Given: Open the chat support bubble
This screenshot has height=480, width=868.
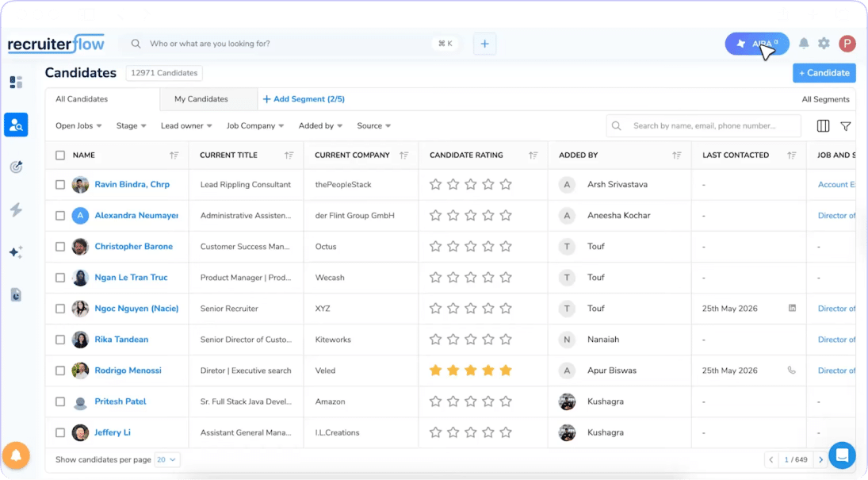Looking at the screenshot, I should [x=842, y=455].
